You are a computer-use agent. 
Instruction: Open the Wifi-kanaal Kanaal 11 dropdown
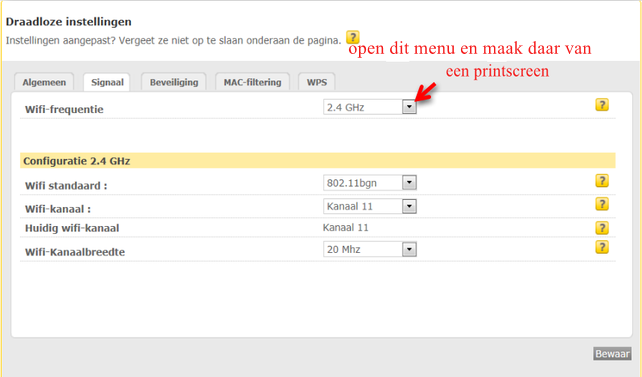tap(370, 206)
